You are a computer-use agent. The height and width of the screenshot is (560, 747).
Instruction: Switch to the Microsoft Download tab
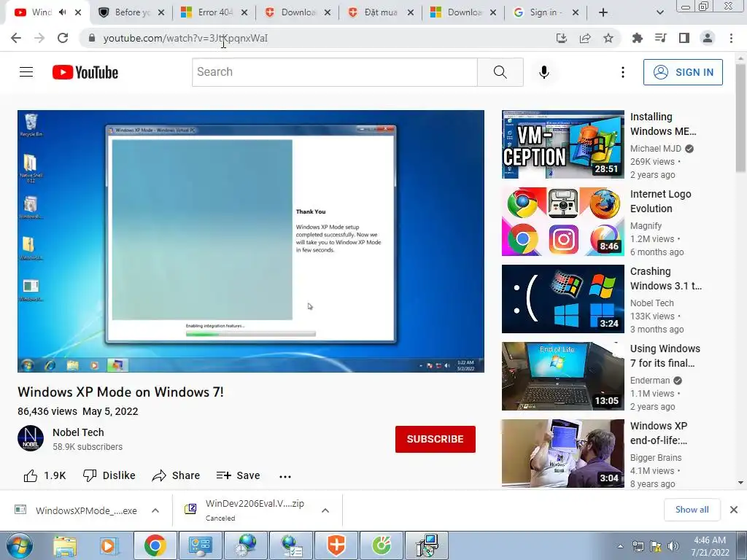tap(463, 12)
